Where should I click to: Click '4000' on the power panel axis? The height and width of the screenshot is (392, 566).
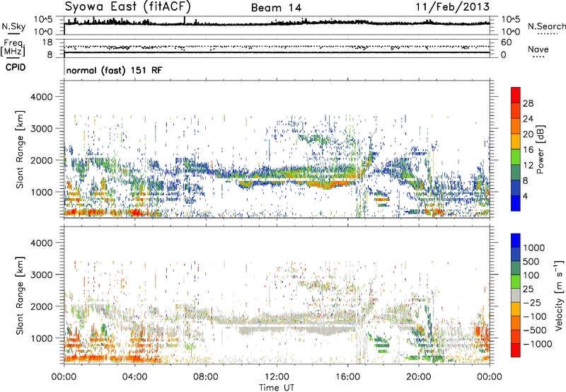[42, 97]
